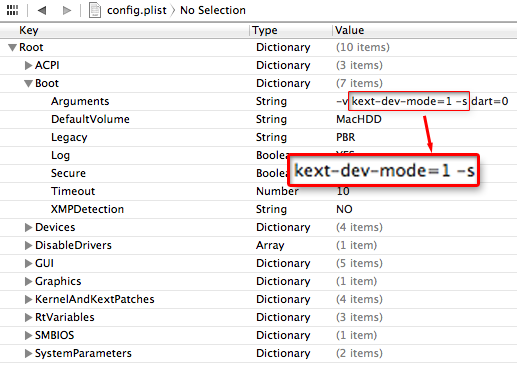Click the Array type of DisableDrivers

point(270,245)
